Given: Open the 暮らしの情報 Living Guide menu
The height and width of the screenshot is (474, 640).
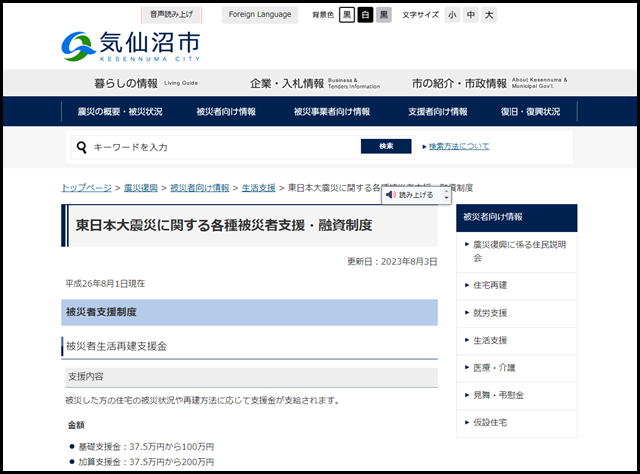Looking at the screenshot, I should pos(140,83).
